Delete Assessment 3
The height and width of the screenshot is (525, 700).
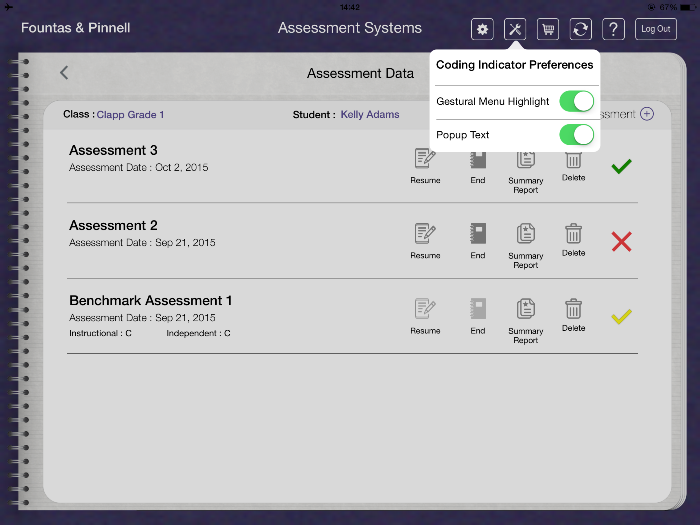point(573,167)
